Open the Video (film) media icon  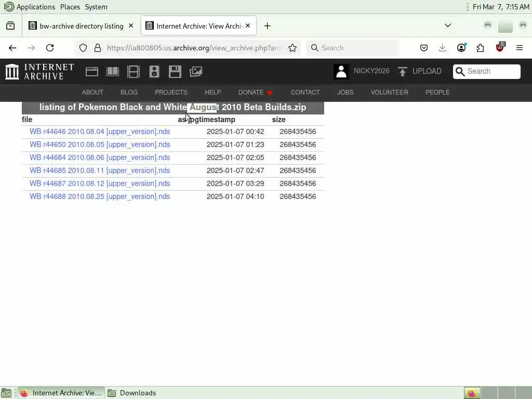point(134,72)
